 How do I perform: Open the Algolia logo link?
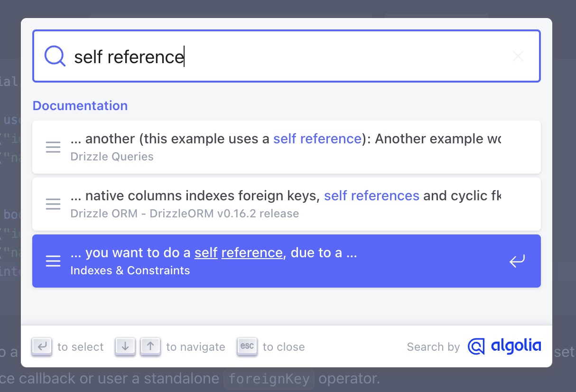[504, 346]
